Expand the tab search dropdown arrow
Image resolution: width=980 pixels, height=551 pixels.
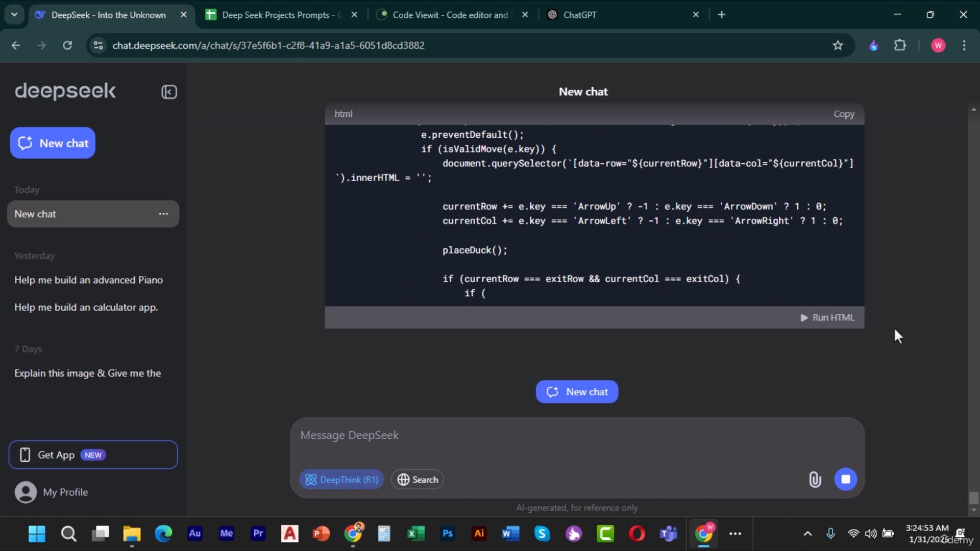(14, 15)
